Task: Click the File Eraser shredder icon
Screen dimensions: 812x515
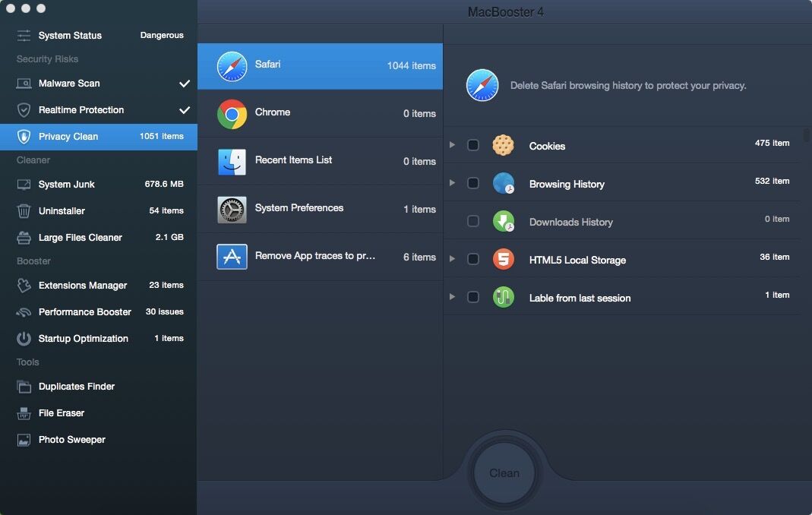Action: (x=24, y=413)
